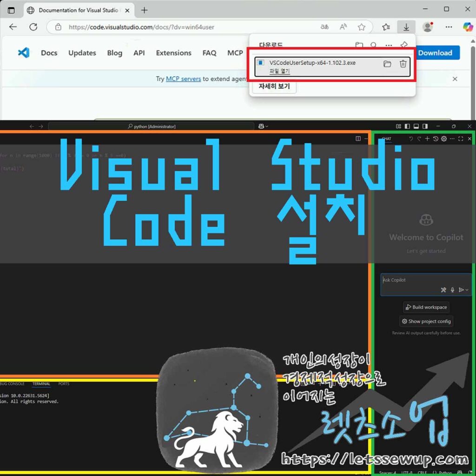
Task: Go back in VS Code navigation
Action: [x=32, y=126]
